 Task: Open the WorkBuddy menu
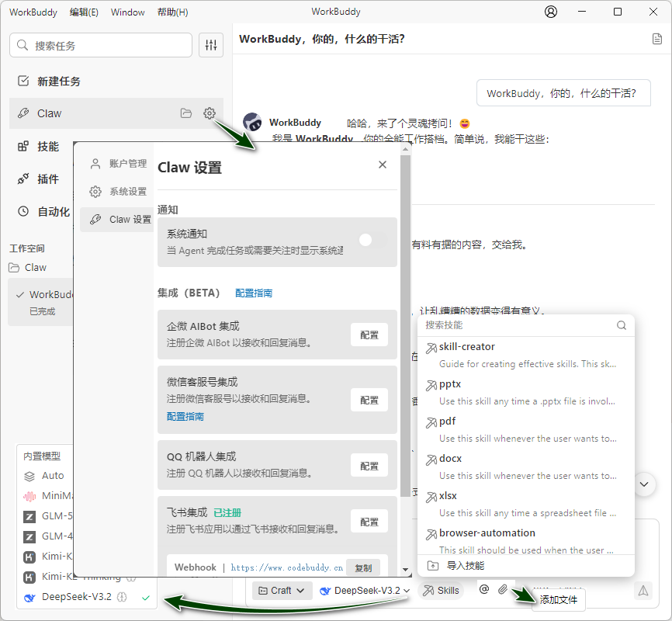coord(33,12)
